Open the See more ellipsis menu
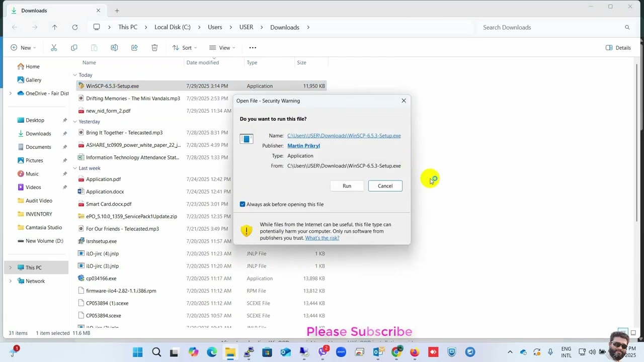Viewport: 644px width, 362px height. (253, 48)
